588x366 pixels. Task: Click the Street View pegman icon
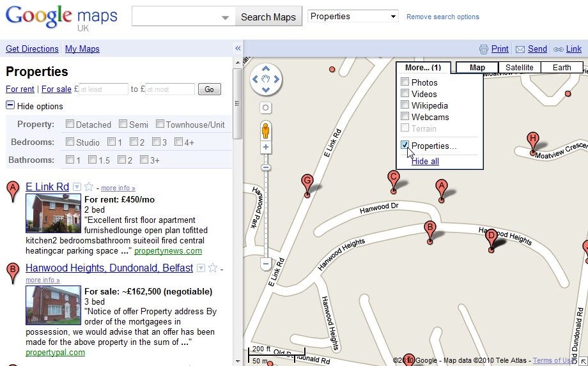265,131
